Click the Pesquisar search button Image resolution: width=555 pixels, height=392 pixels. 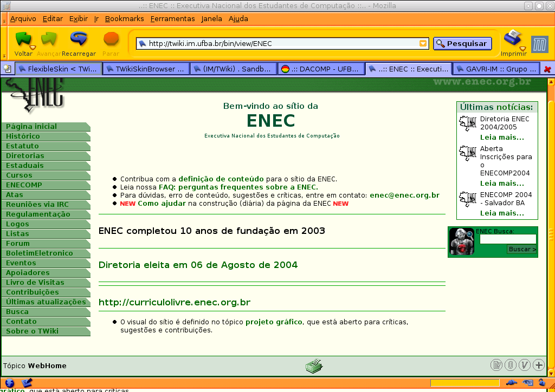point(462,44)
